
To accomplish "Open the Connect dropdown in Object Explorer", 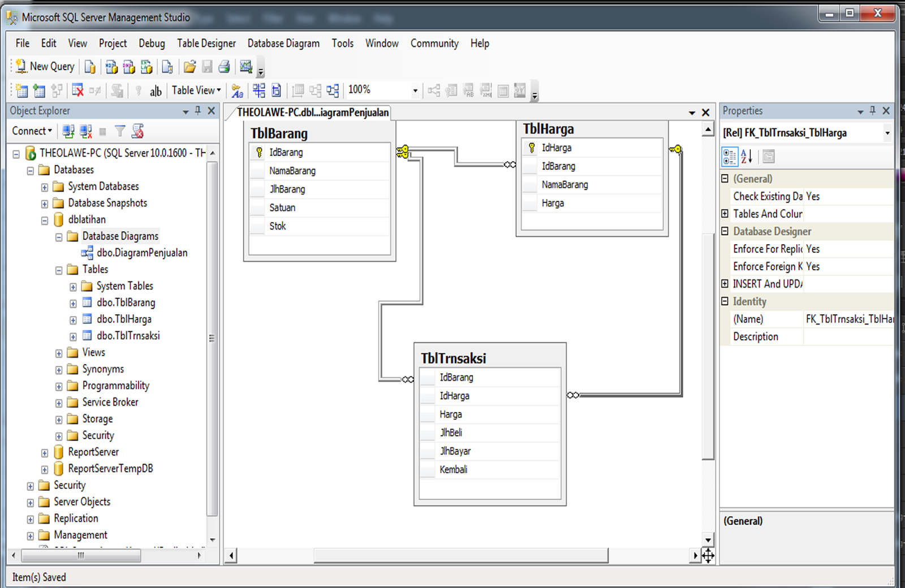I will pos(32,131).
